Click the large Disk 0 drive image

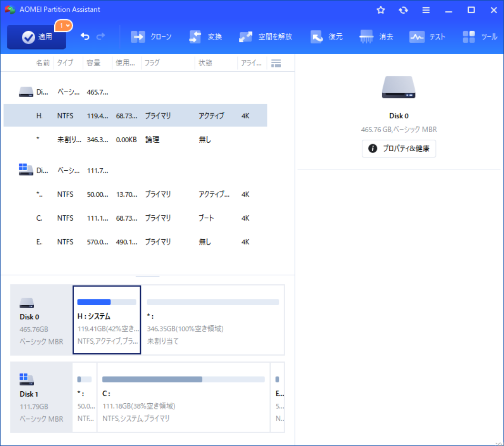point(398,87)
